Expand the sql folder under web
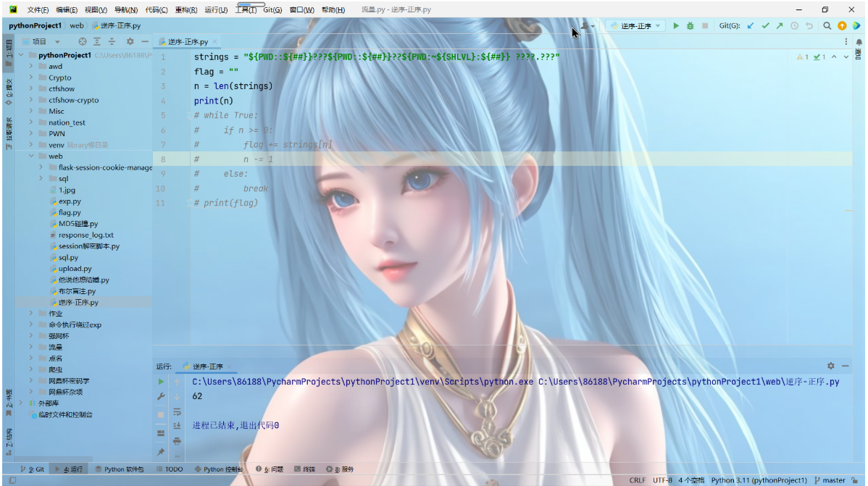Viewport: 868px width, 486px height. click(41, 178)
